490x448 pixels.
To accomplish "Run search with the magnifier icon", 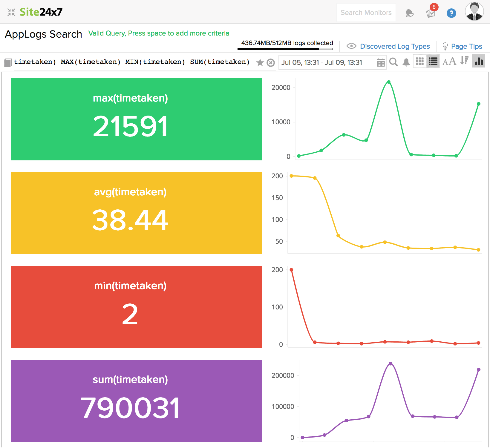I will click(393, 62).
